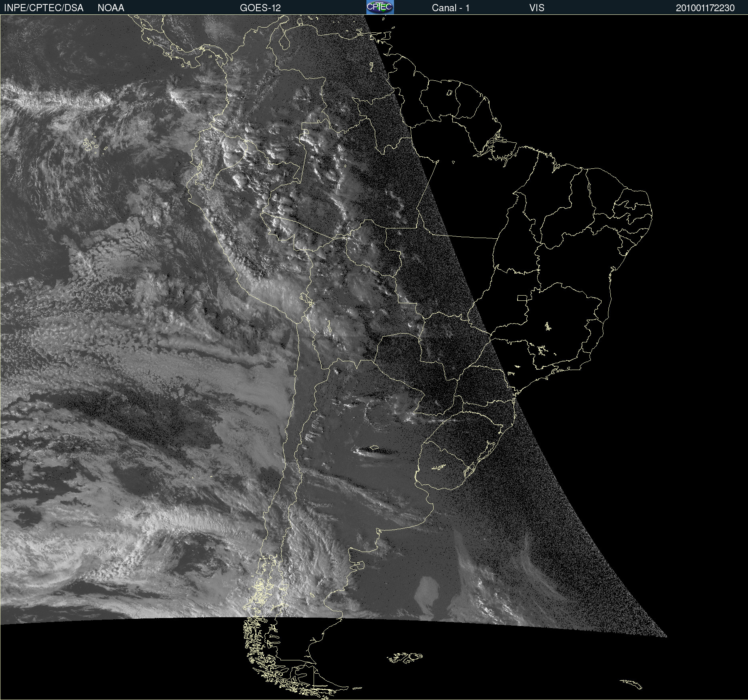The width and height of the screenshot is (748, 700).
Task: Select the 'Canal - 1' channel label
Action: (451, 8)
